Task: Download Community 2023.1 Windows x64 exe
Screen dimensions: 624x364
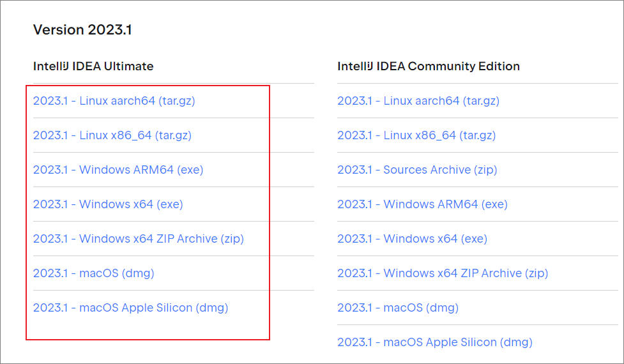Action: 412,239
